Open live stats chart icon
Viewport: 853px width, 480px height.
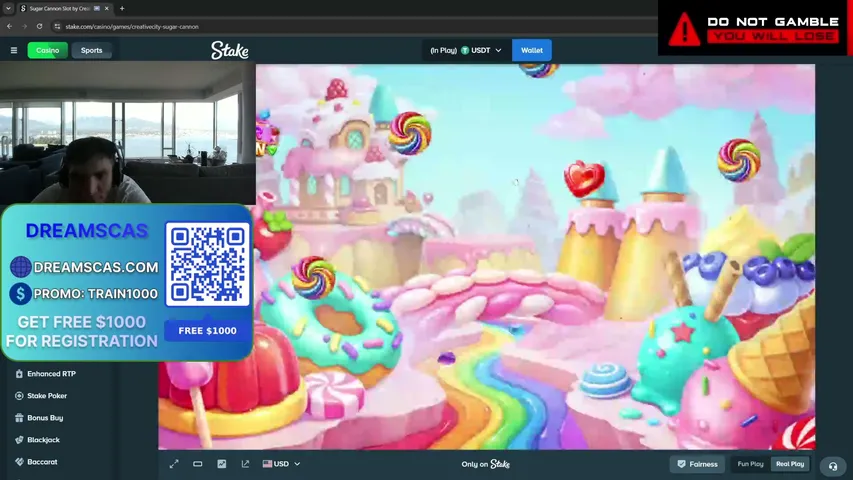tap(221, 464)
